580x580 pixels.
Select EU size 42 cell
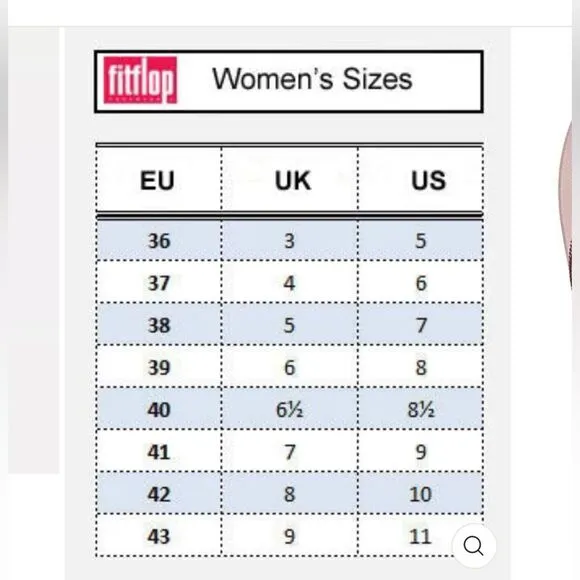[159, 494]
